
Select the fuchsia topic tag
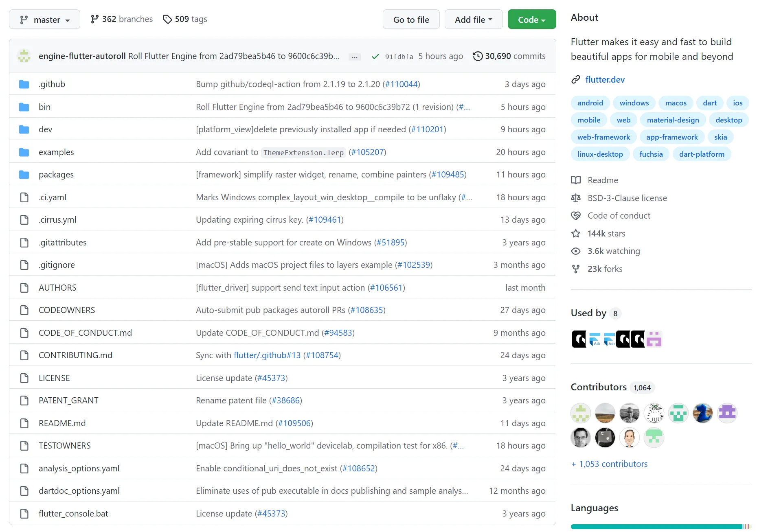[x=651, y=154]
